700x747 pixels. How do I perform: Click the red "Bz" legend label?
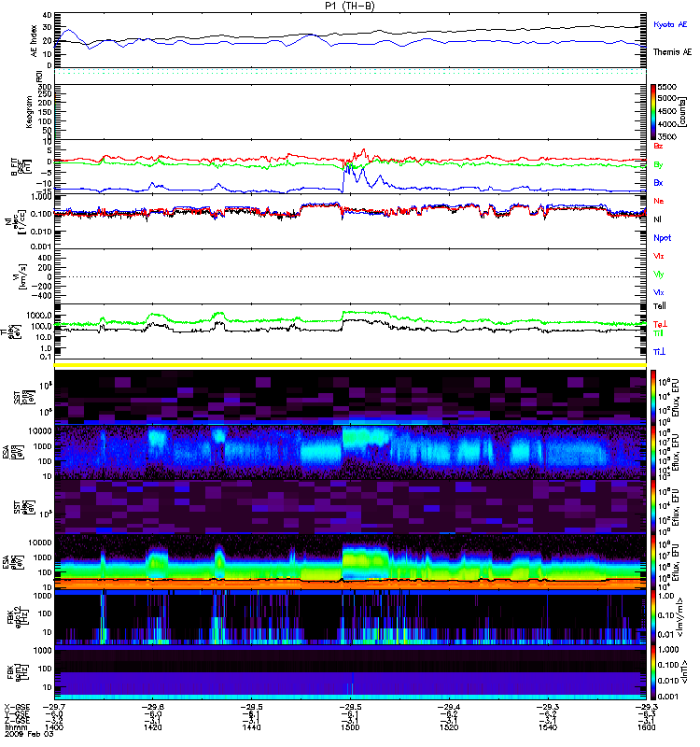[658, 146]
